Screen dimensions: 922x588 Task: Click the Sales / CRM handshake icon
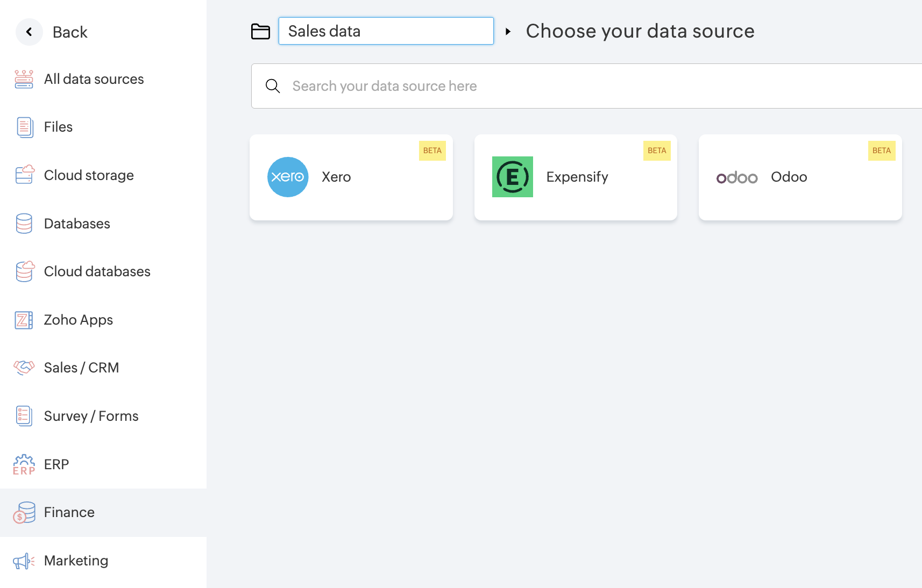pos(24,368)
